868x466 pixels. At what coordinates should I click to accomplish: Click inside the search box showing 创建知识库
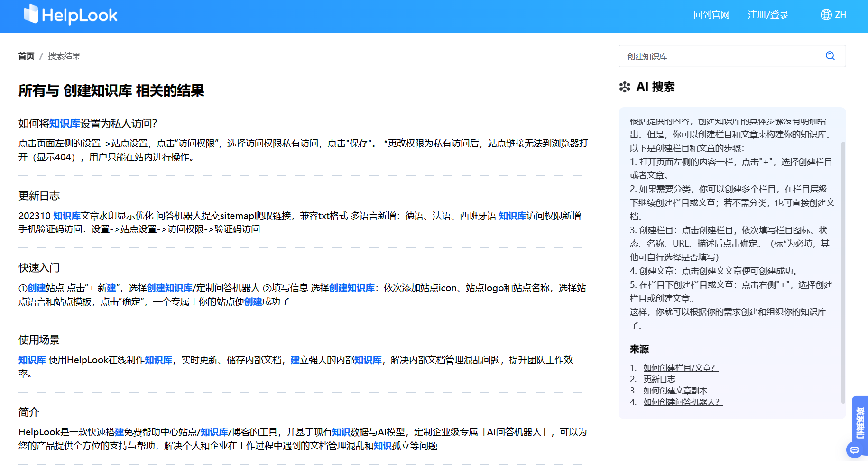[688, 56]
